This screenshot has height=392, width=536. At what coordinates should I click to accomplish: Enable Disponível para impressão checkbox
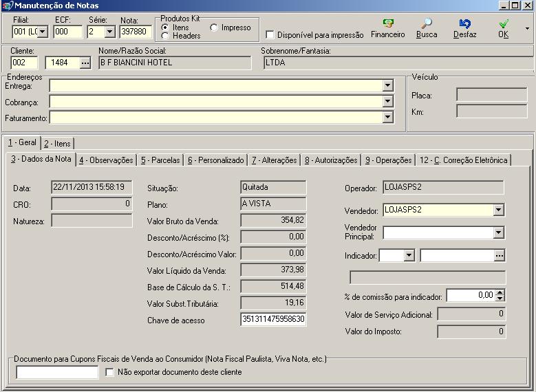270,34
